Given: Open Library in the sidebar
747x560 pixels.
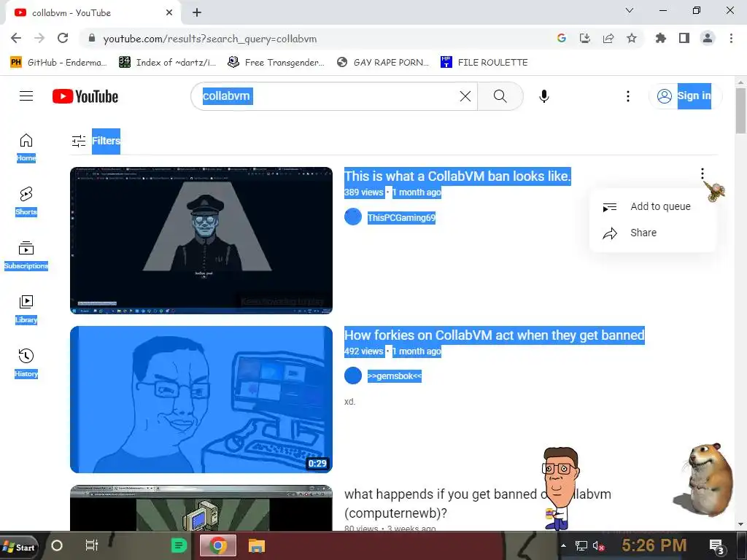Looking at the screenshot, I should [x=26, y=308].
